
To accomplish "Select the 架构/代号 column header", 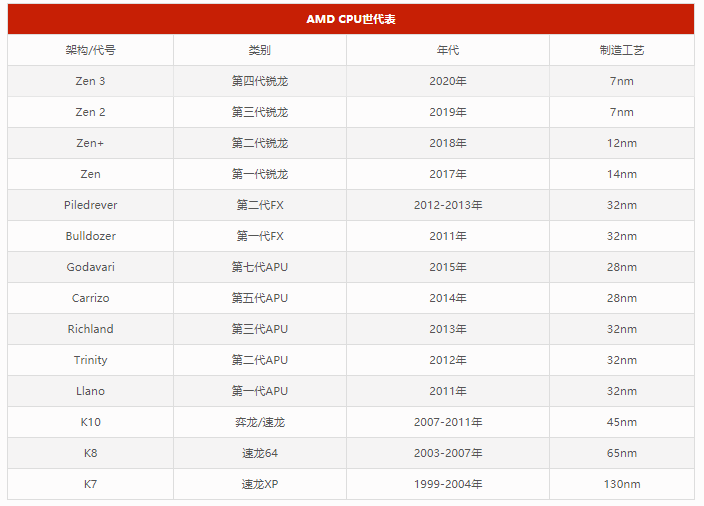I will [x=90, y=50].
